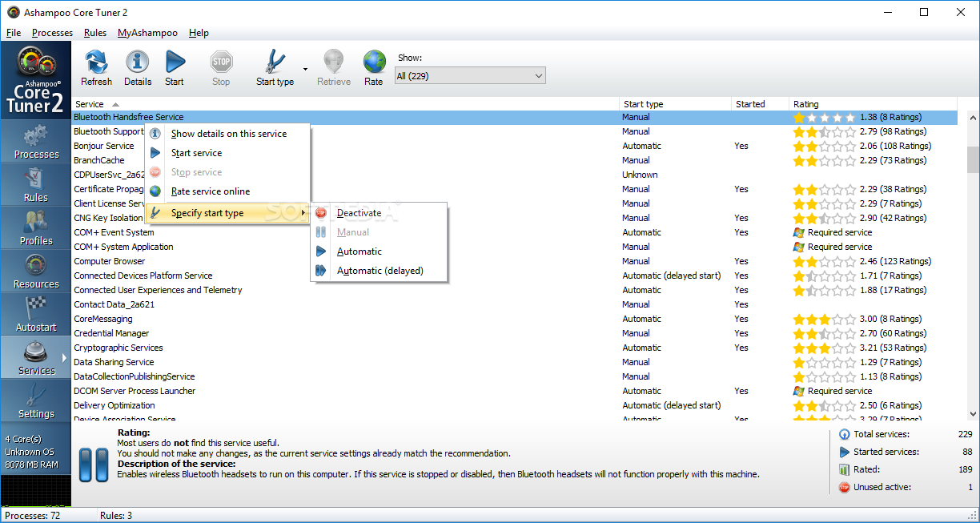Select Automatic (delayed) start type
980x523 pixels.
(x=379, y=271)
